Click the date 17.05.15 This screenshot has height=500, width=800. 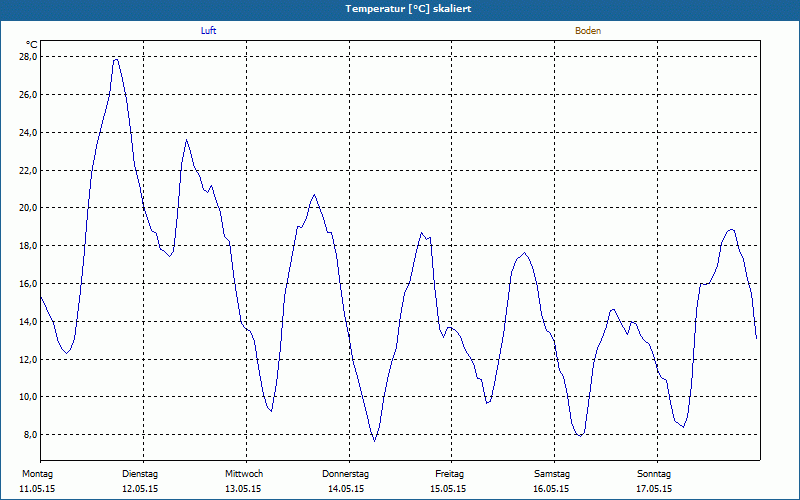pyautogui.click(x=654, y=489)
